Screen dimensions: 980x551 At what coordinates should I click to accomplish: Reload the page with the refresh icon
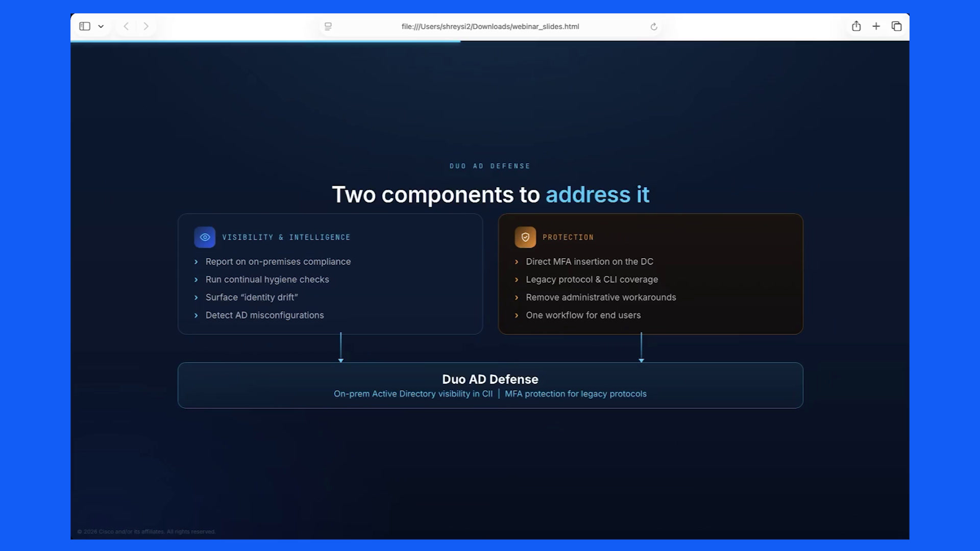(654, 27)
